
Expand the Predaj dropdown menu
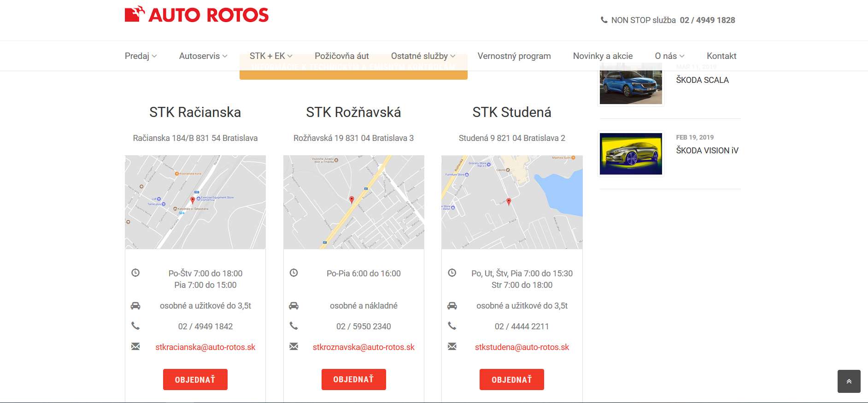pos(141,56)
